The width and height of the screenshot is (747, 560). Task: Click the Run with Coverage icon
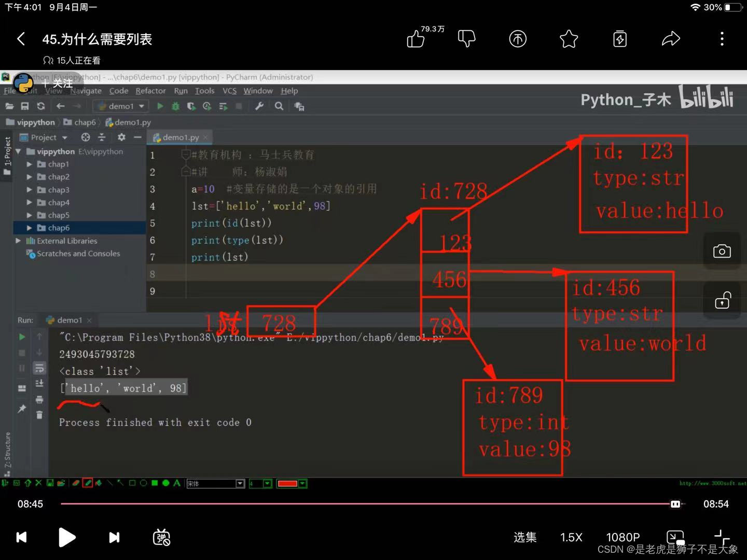tap(191, 106)
